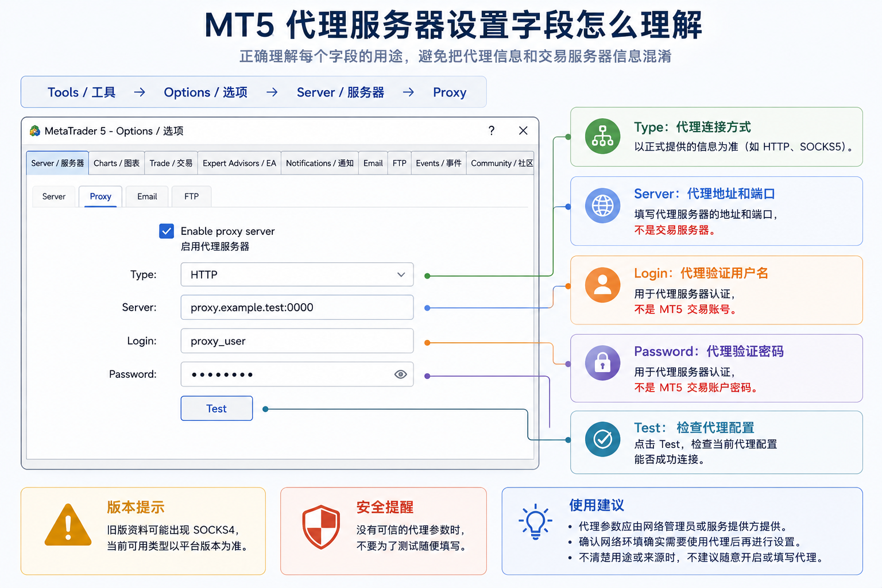Open the top-row FTP tab
This screenshot has height=588, width=882.
tap(400, 163)
